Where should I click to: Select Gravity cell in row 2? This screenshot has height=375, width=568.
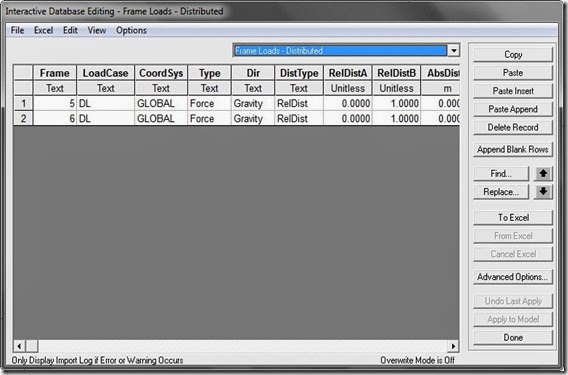[253, 118]
